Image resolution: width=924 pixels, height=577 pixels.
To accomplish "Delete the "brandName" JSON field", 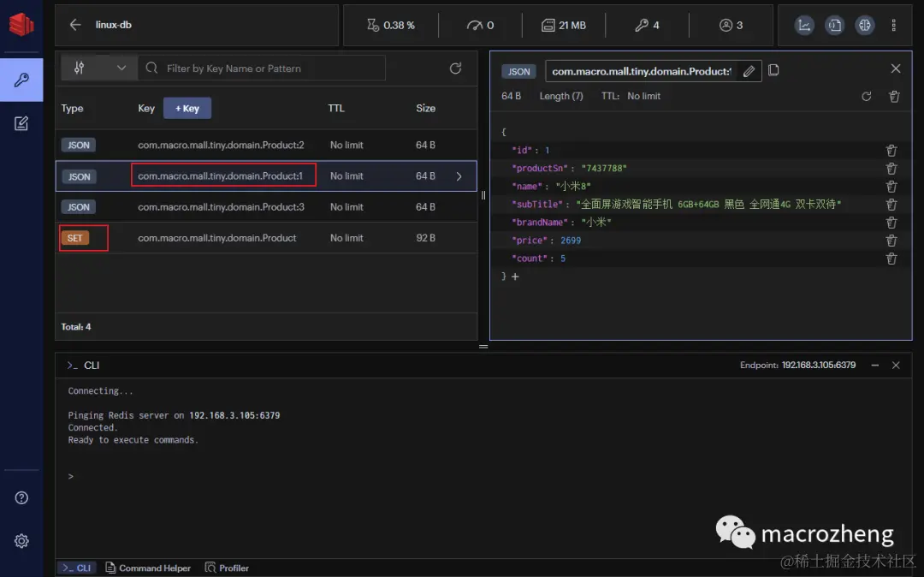I will 891,223.
